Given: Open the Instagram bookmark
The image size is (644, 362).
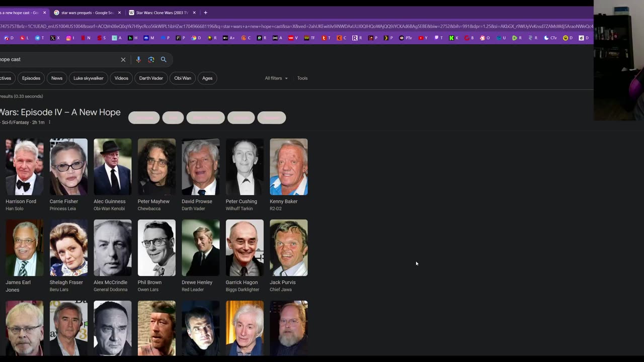Looking at the screenshot, I should 70,38.
